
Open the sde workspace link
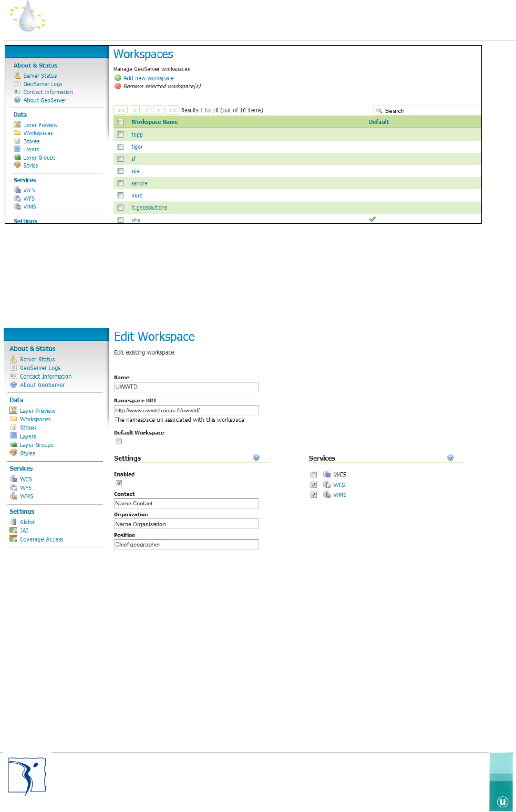click(136, 171)
